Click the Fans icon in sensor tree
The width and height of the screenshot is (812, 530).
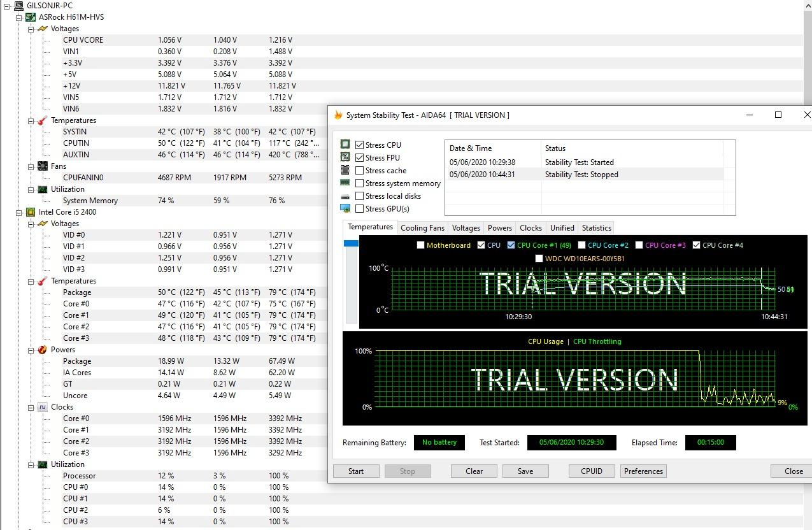pyautogui.click(x=43, y=166)
